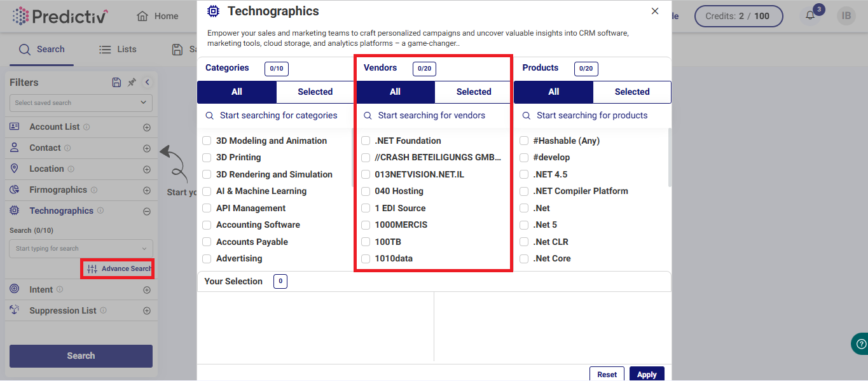
Task: Click the Account List card icon
Action: (x=15, y=127)
